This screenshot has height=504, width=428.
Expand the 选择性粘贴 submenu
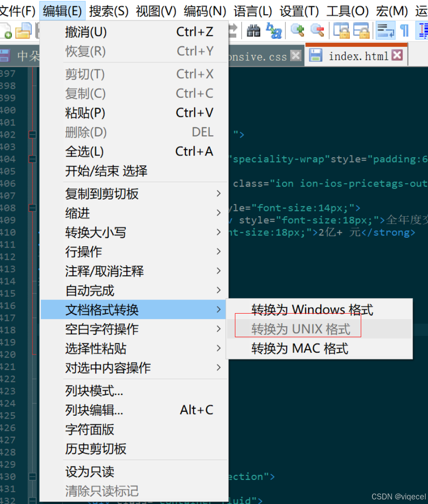pos(134,348)
